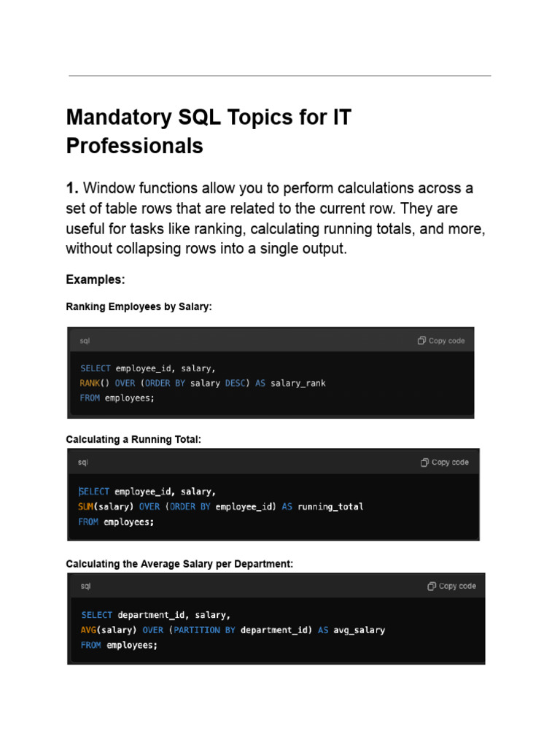Click the salary_rank alias in the first query
The image size is (560, 747).
[x=298, y=383]
